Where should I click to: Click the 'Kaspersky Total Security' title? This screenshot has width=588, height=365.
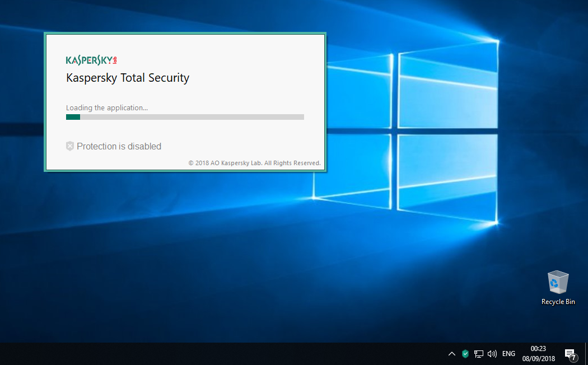point(128,78)
